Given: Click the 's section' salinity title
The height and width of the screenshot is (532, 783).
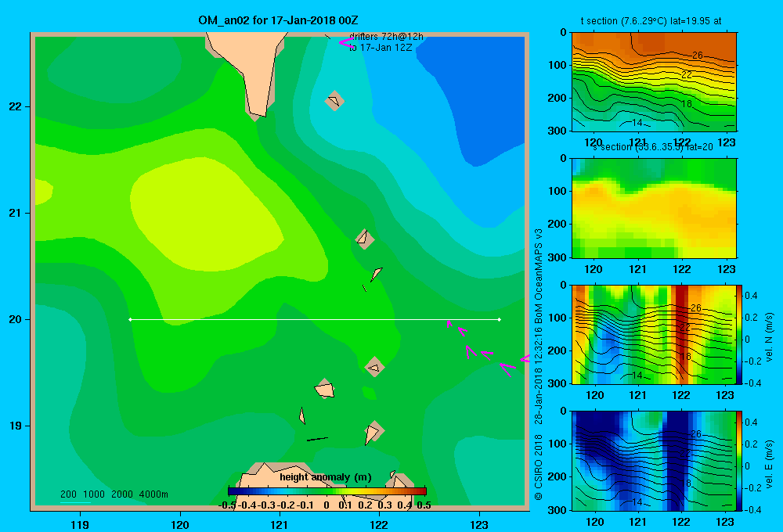Looking at the screenshot, I should 653,147.
